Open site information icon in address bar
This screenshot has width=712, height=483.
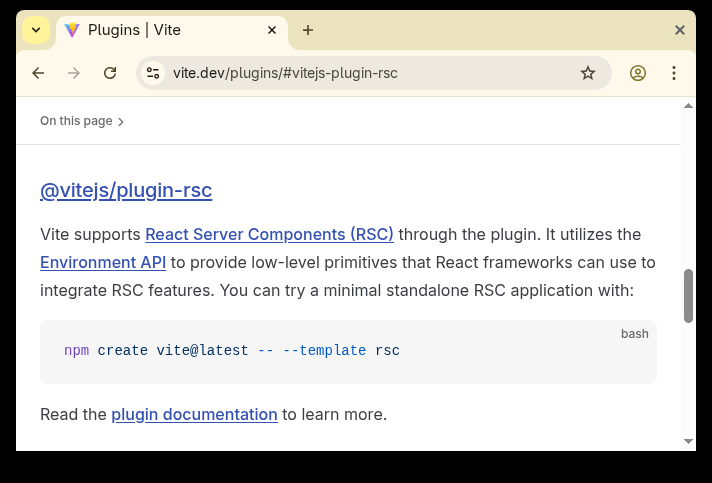153,73
